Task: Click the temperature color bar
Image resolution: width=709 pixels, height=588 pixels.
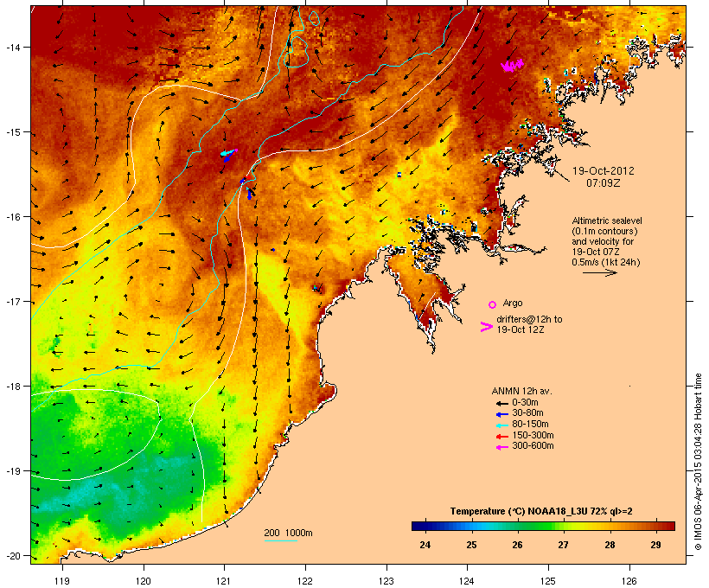Action: (x=543, y=526)
